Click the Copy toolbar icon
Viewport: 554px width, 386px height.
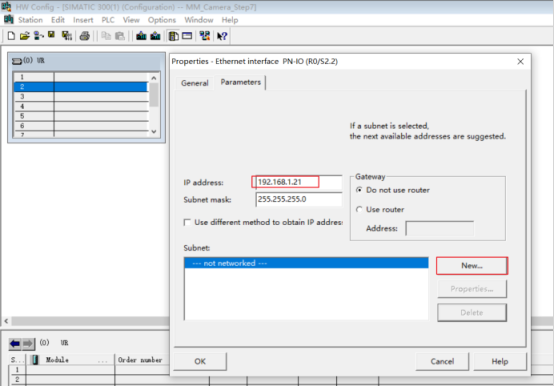pyautogui.click(x=106, y=36)
